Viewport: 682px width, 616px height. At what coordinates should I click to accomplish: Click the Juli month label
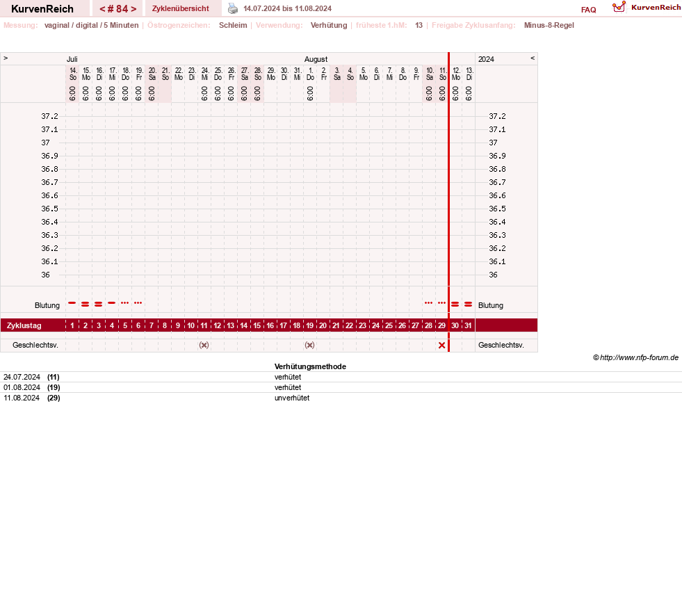72,59
